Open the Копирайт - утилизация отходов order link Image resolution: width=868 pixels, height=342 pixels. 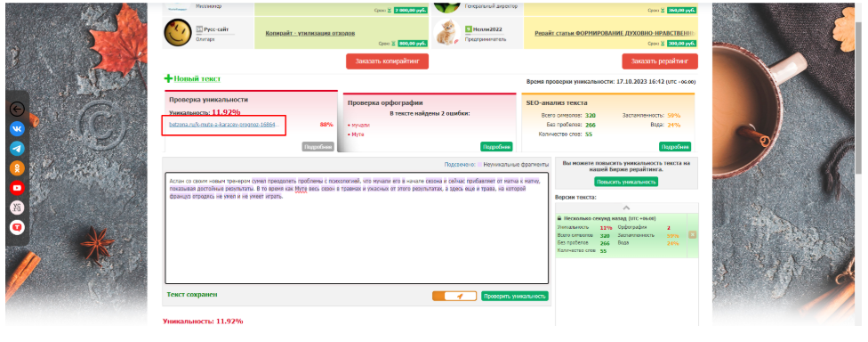coord(310,33)
